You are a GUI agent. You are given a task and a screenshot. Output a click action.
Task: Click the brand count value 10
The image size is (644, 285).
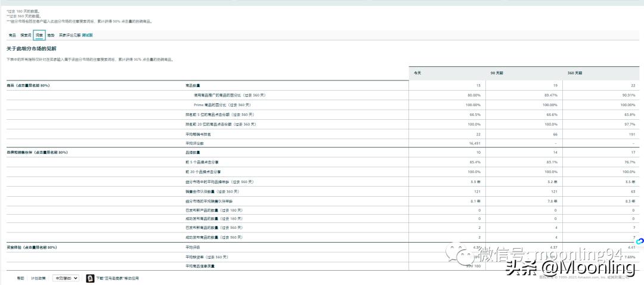click(x=478, y=153)
